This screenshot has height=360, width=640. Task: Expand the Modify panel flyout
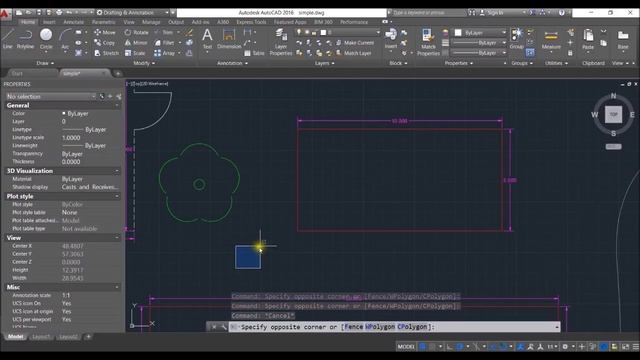(144, 63)
